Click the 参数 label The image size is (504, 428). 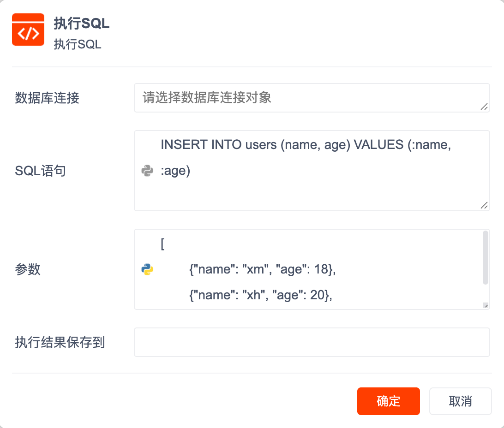point(28,270)
